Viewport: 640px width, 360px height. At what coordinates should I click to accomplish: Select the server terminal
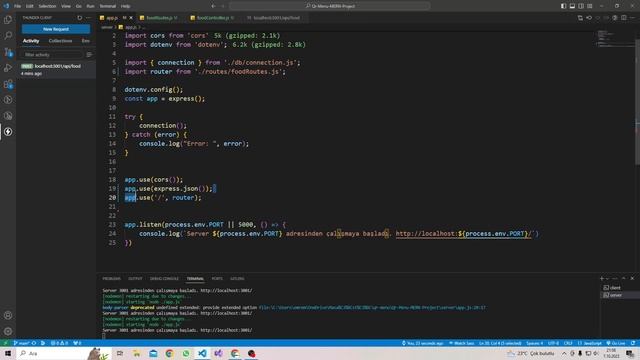pyautogui.click(x=619, y=295)
